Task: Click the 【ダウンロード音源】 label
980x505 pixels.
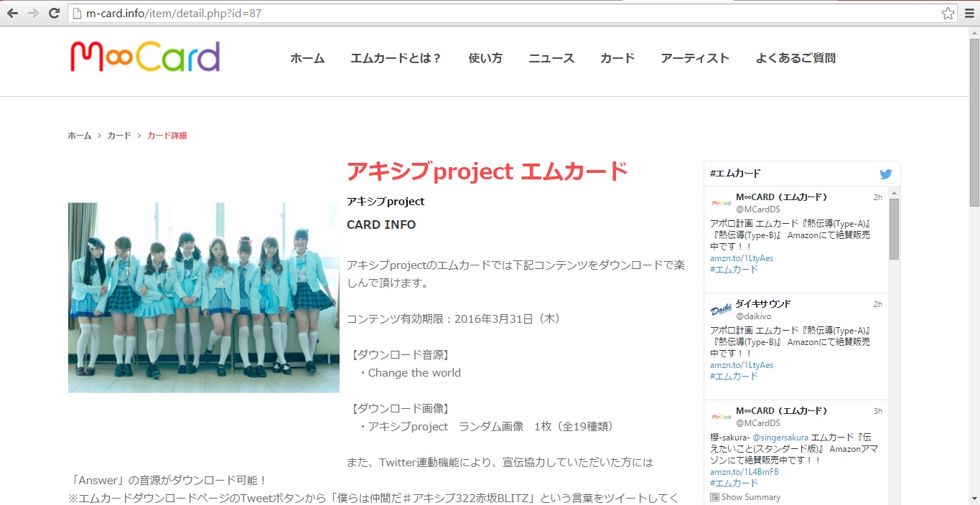Action: 401,355
